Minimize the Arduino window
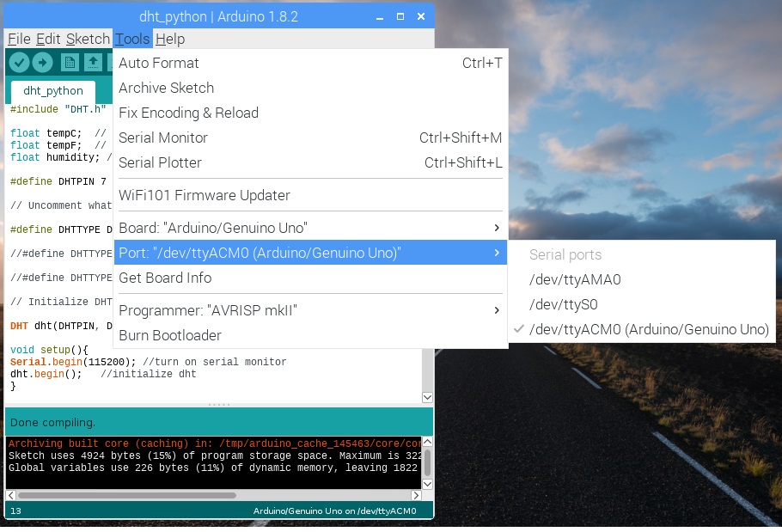782x532 pixels. 380,17
